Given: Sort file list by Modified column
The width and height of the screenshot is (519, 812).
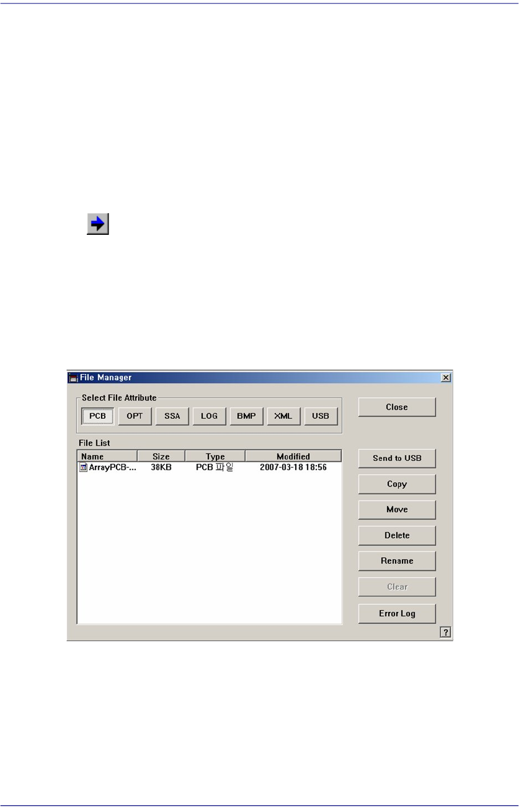Looking at the screenshot, I should [x=293, y=456].
